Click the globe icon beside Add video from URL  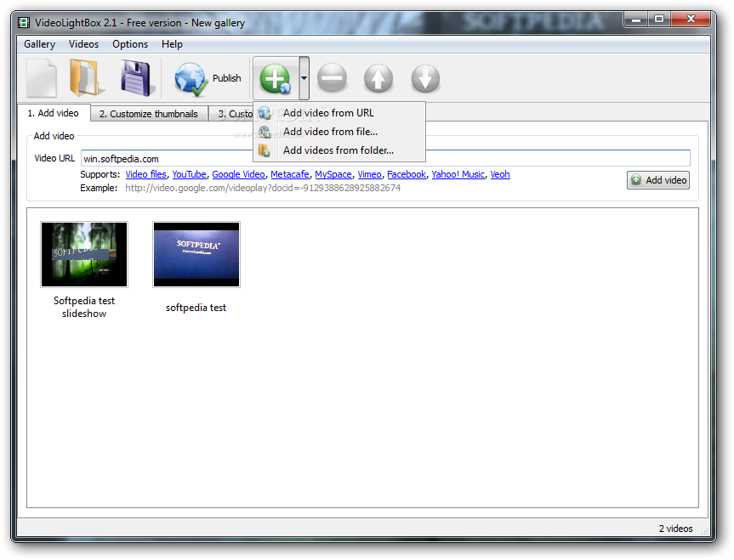coord(265,113)
